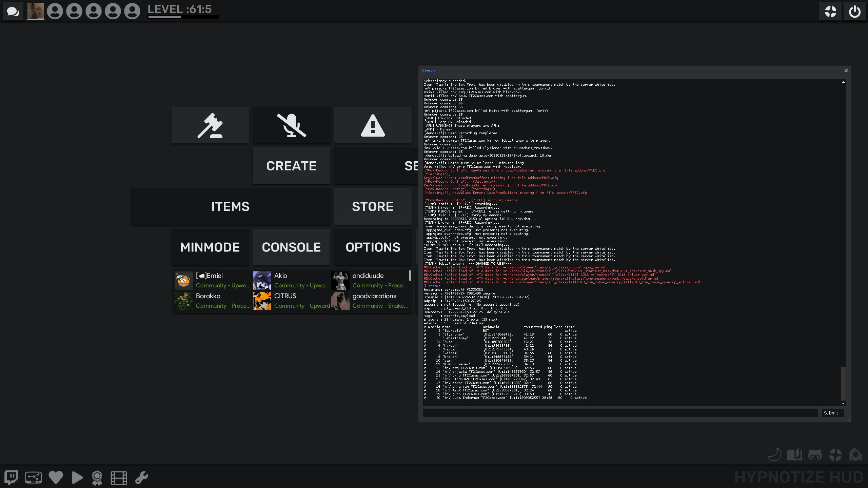Click the power quit icon

tap(854, 12)
